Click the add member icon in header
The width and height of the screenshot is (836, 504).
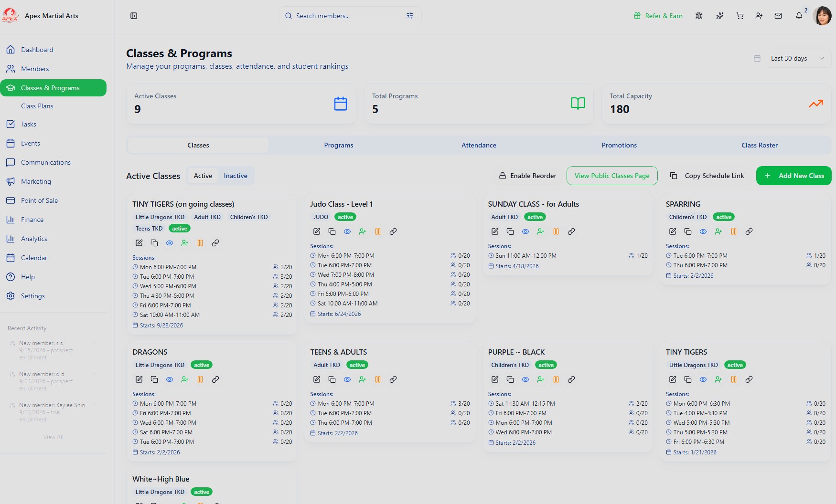[759, 16]
